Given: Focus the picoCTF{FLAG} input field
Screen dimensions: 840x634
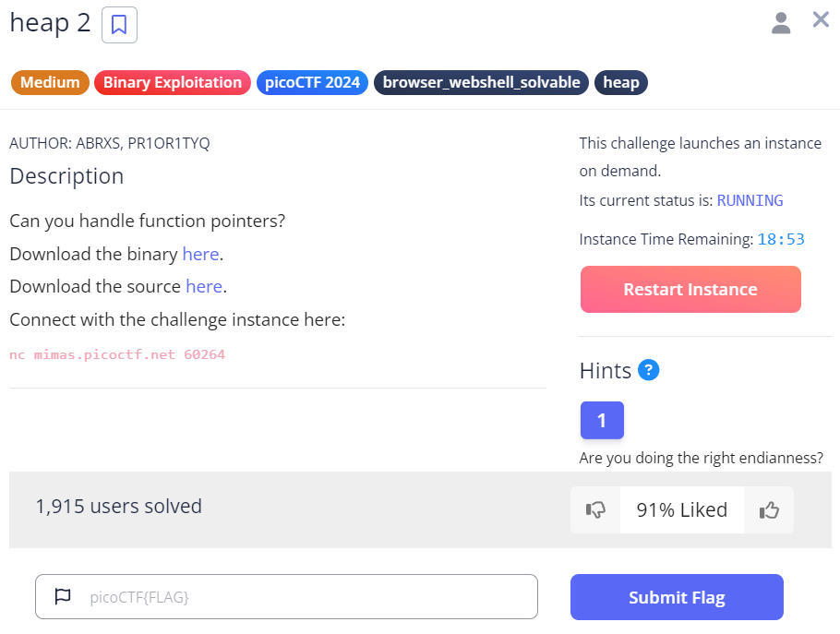Looking at the screenshot, I should pos(305,597).
